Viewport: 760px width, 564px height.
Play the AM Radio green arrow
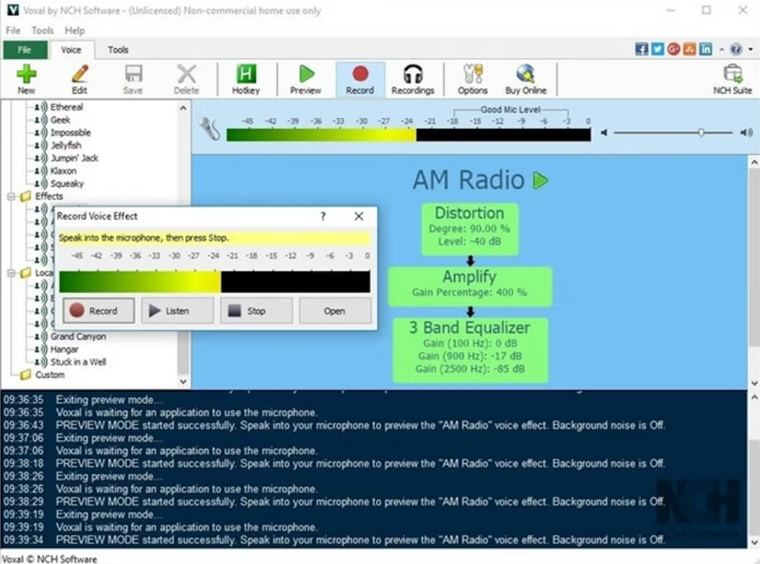point(541,181)
